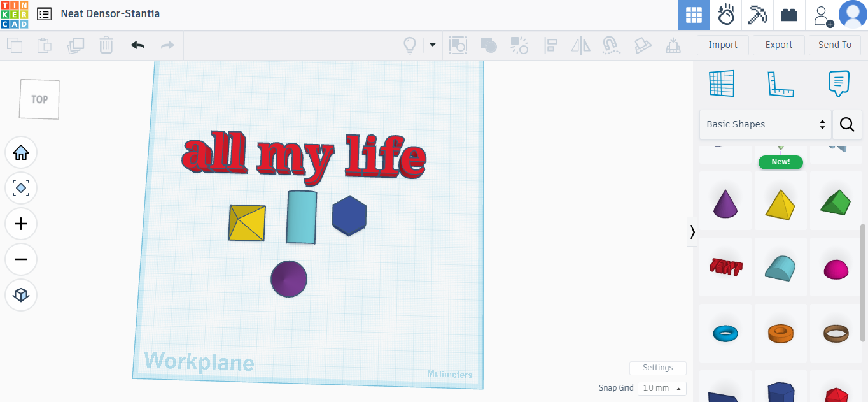Zoom in with the plus icon
This screenshot has height=402, width=868.
21,224
